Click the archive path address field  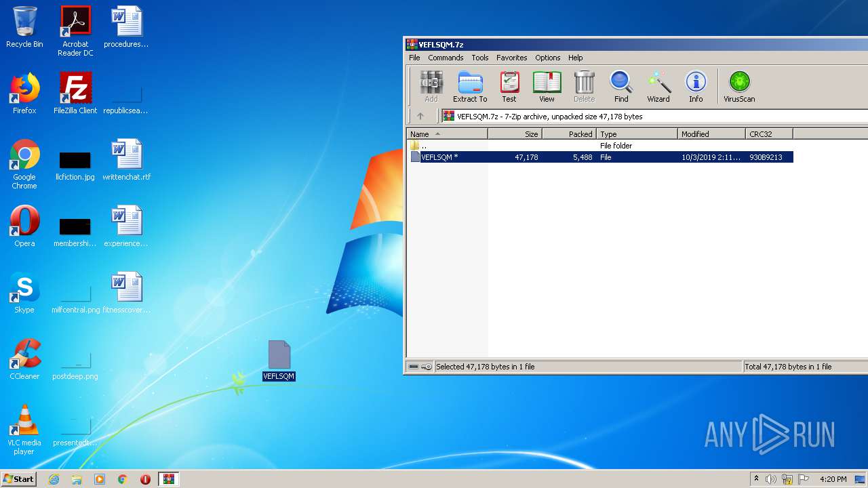654,117
